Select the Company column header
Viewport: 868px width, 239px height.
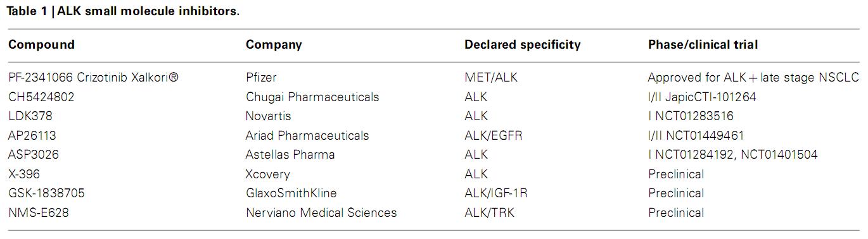(x=274, y=45)
